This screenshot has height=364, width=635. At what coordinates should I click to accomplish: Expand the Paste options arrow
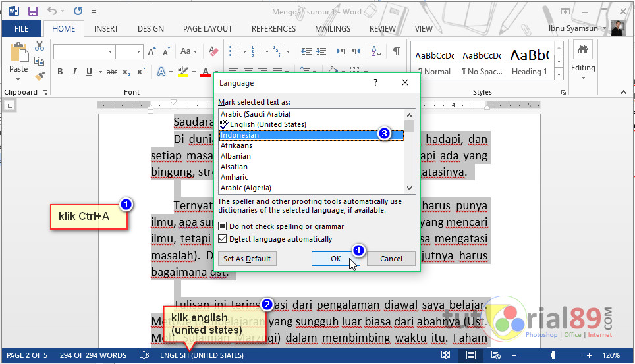point(18,79)
